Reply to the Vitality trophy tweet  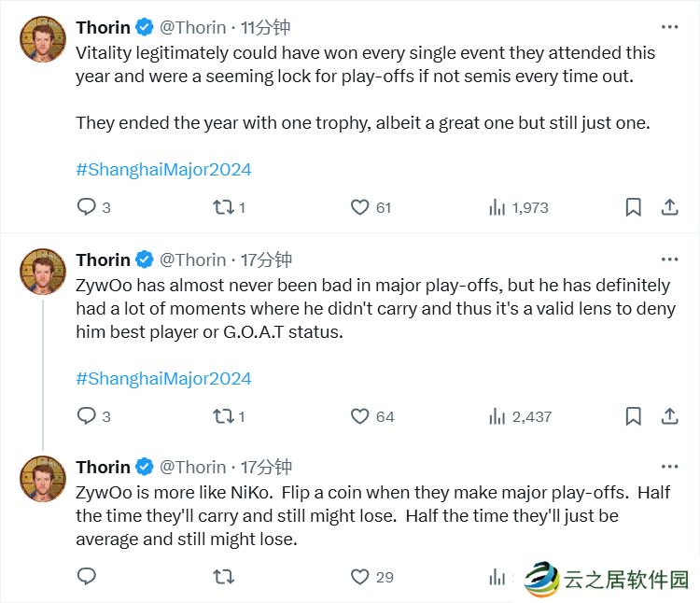click(87, 207)
